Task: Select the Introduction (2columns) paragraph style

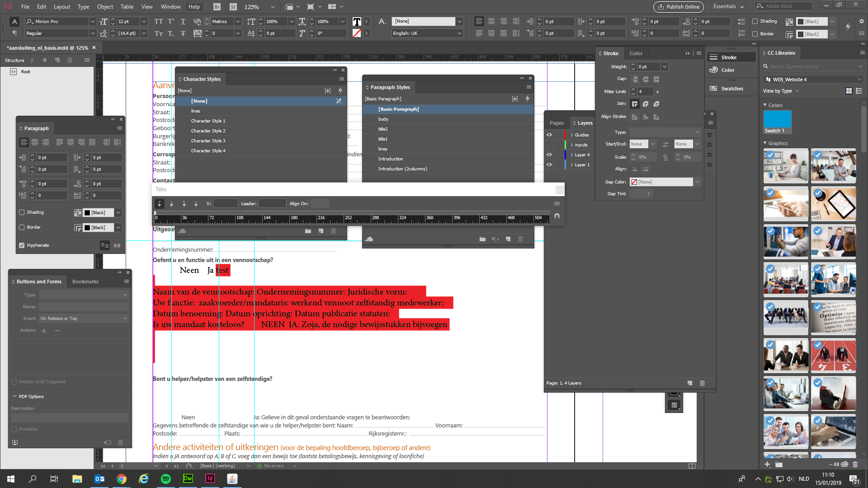Action: coord(402,169)
